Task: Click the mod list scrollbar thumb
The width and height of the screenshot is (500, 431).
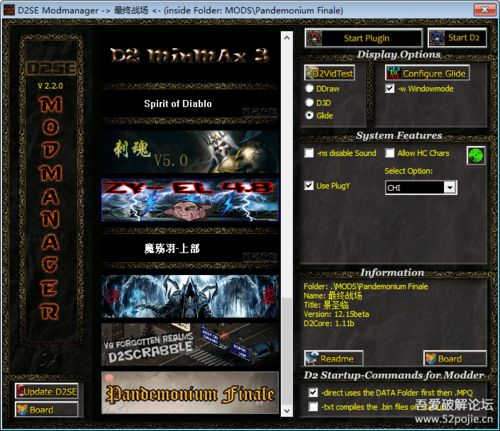Action: coord(287,351)
